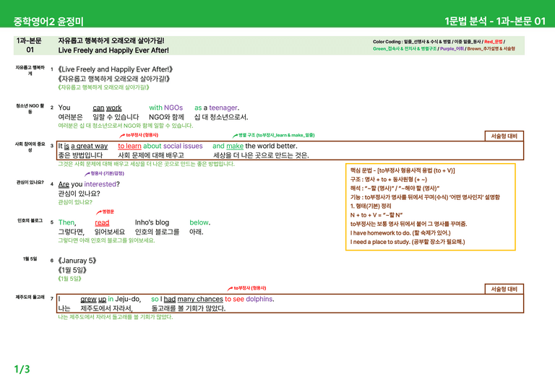Image resolution: width=555 pixels, height=392 pixels.
Task: Click the underlined phrase 'grew up'
Action: click(x=93, y=299)
